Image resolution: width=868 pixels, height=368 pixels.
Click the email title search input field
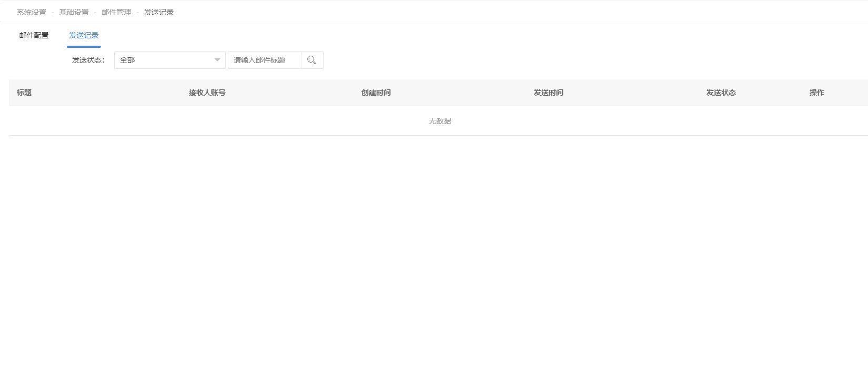265,60
